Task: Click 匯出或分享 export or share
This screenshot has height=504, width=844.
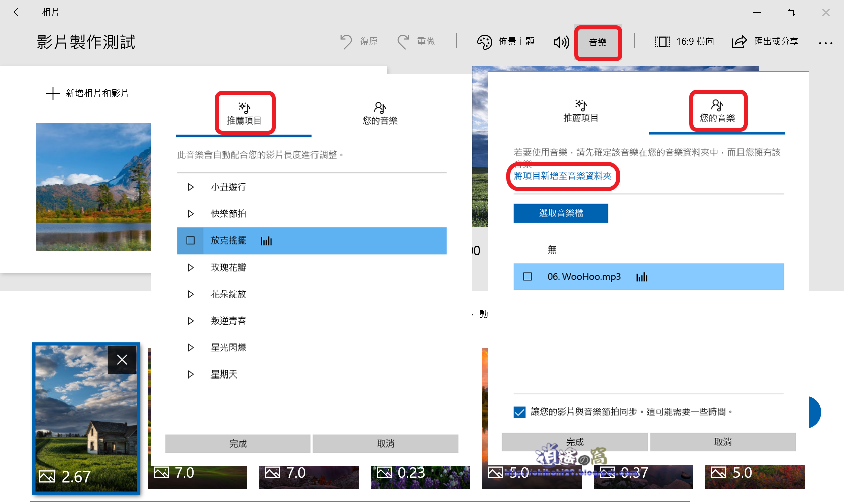Action: pyautogui.click(x=765, y=41)
